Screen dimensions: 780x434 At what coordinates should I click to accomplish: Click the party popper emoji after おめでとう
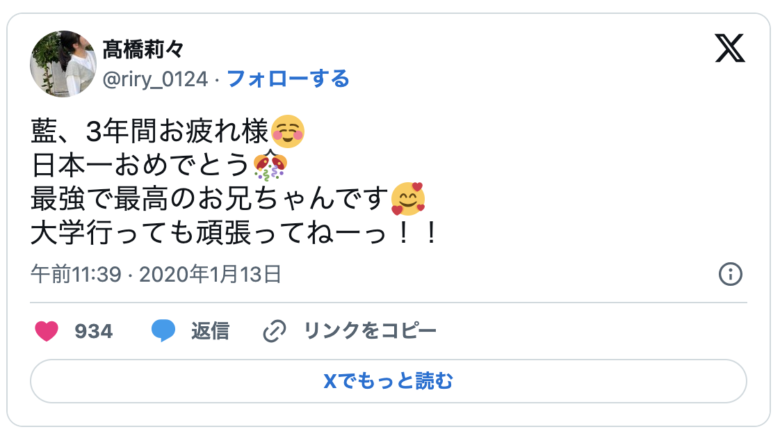pyautogui.click(x=270, y=165)
